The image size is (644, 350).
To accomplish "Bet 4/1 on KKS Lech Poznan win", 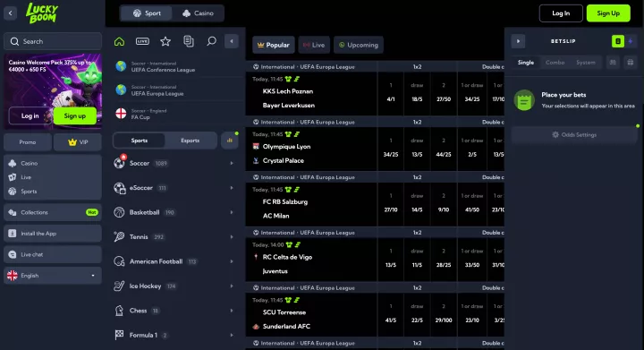I will 391,94.
